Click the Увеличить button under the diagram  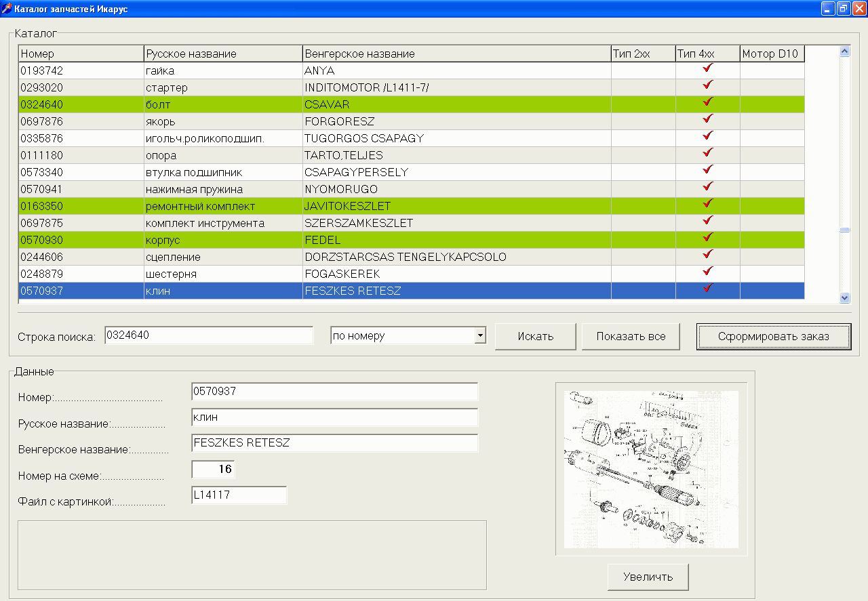(x=648, y=577)
